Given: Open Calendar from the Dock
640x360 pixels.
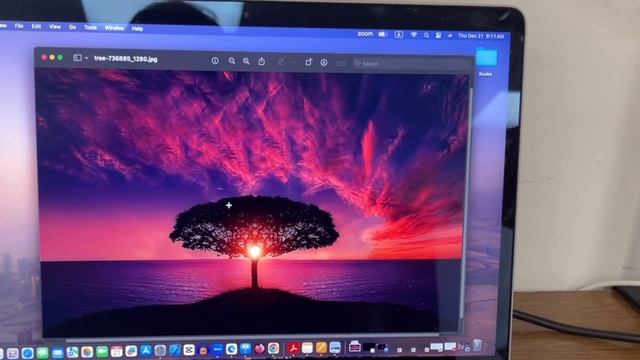Looking at the screenshot, I should point(116,352).
